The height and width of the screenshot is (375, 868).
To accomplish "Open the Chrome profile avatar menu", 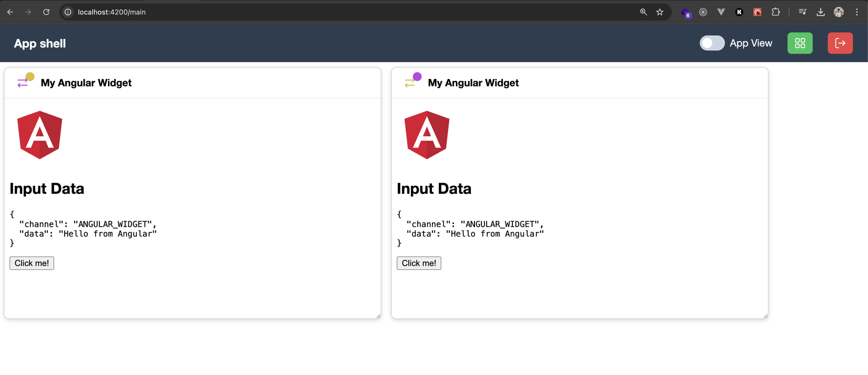I will click(x=839, y=12).
